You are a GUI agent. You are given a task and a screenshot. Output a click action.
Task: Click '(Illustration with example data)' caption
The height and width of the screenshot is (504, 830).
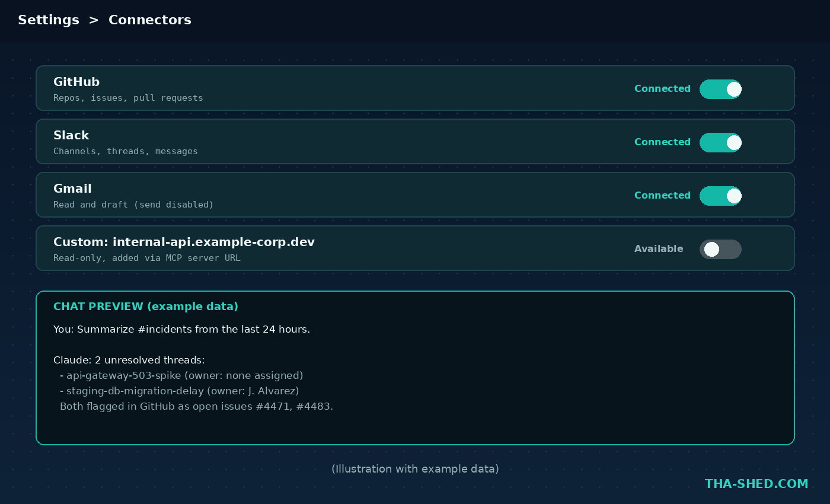click(415, 469)
